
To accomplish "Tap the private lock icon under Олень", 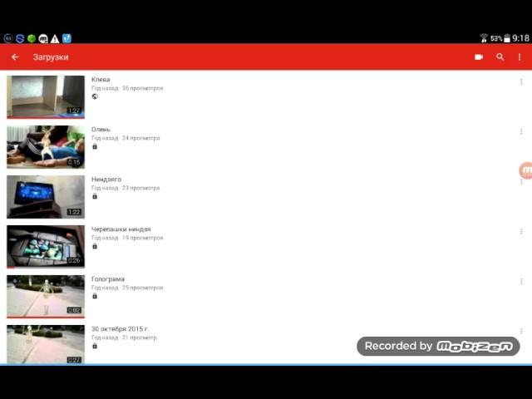I will (x=95, y=146).
